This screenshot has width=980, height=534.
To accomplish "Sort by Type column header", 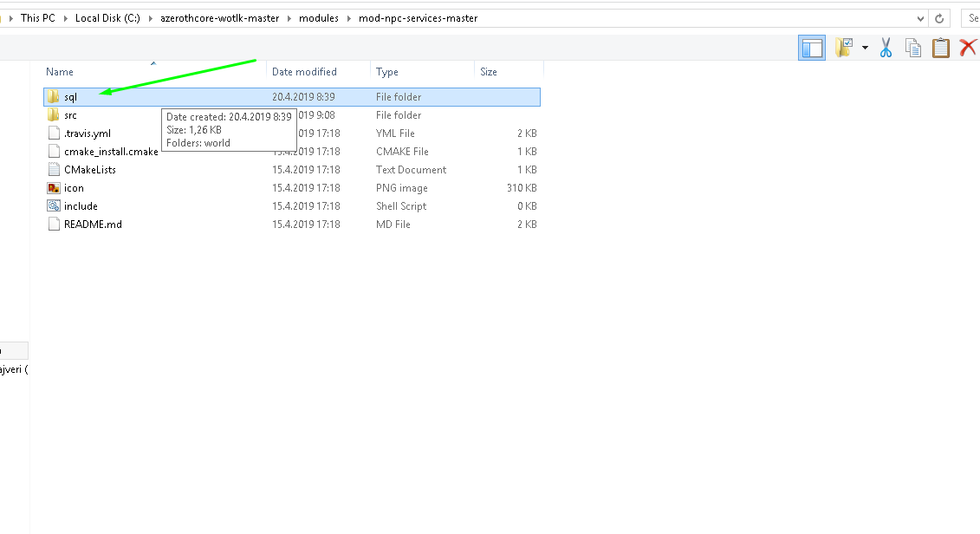I will coord(386,72).
